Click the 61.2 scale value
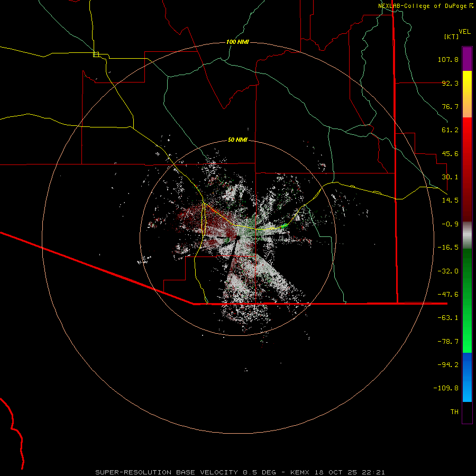The width and height of the screenshot is (476, 476). coord(450,130)
